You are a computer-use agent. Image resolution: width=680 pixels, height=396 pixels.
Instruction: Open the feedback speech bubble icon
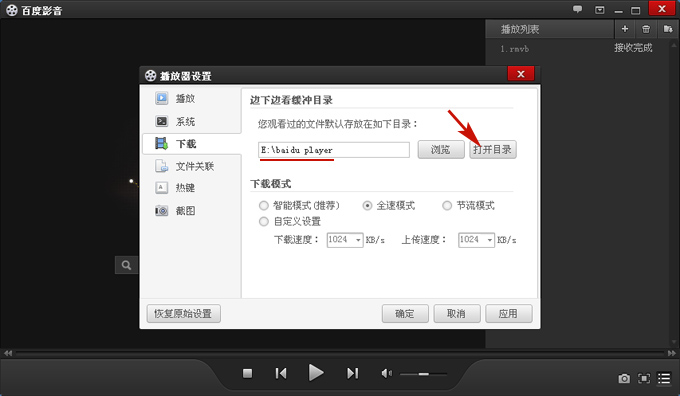pos(577,10)
